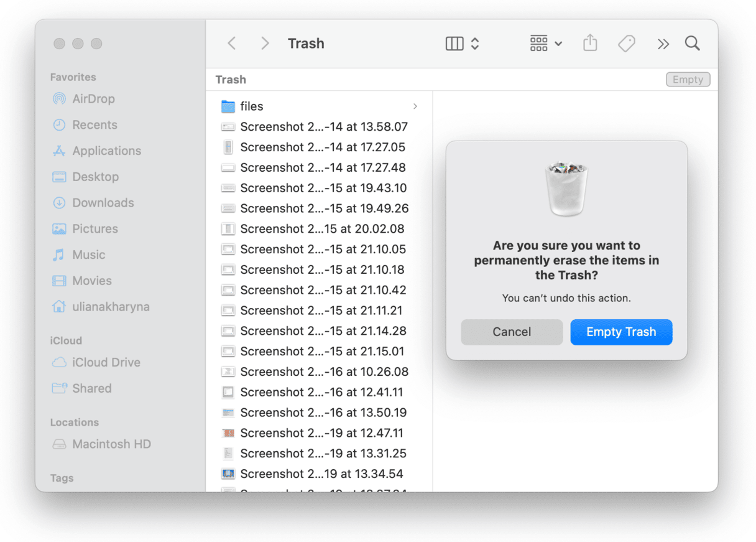
Task: Select the files folder in the list
Action: point(252,106)
